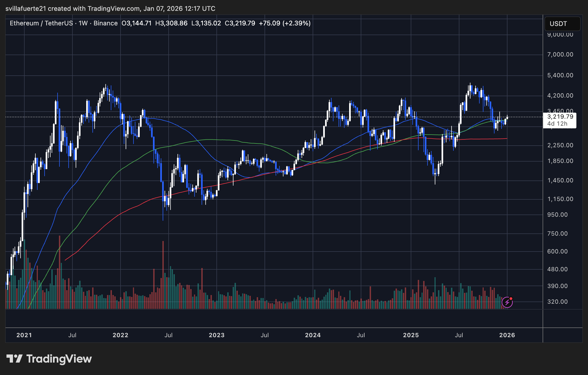This screenshot has width=588, height=375.
Task: Click the USDT currency button
Action: 562,24
